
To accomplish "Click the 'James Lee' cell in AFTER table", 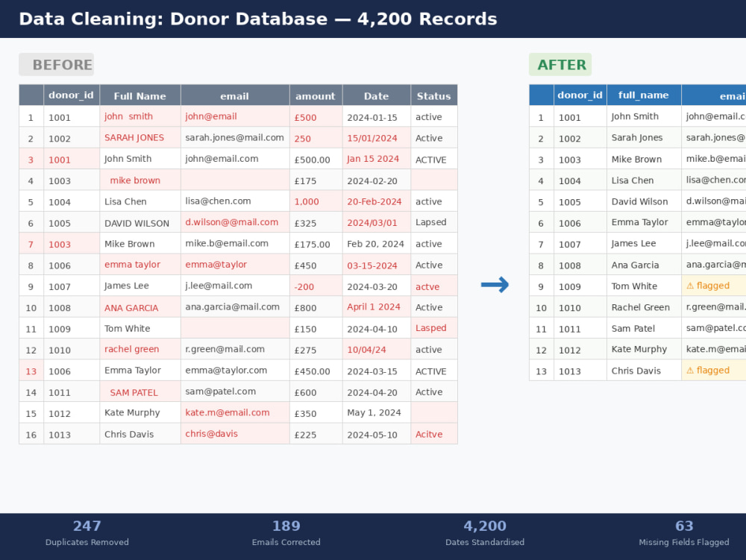I will click(644, 244).
